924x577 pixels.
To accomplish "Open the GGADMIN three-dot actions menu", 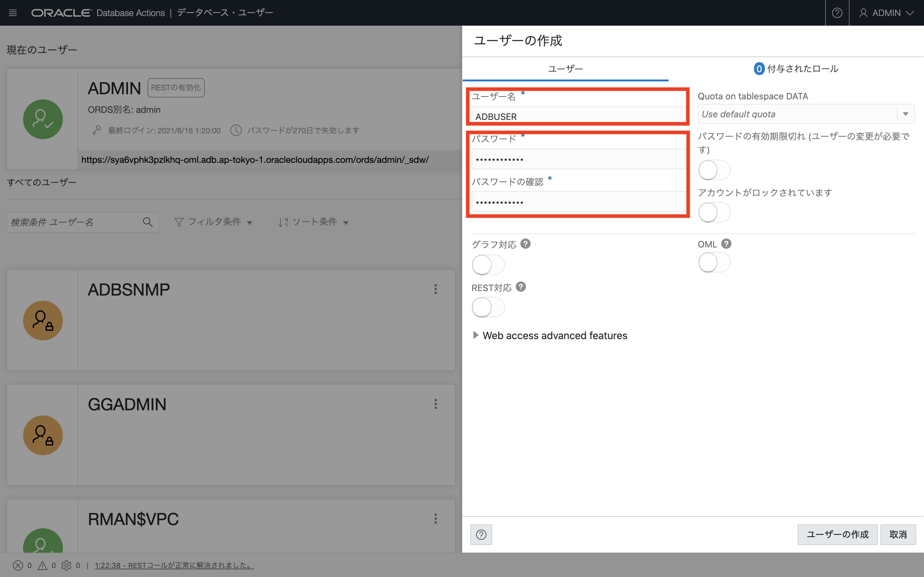I will pos(435,404).
